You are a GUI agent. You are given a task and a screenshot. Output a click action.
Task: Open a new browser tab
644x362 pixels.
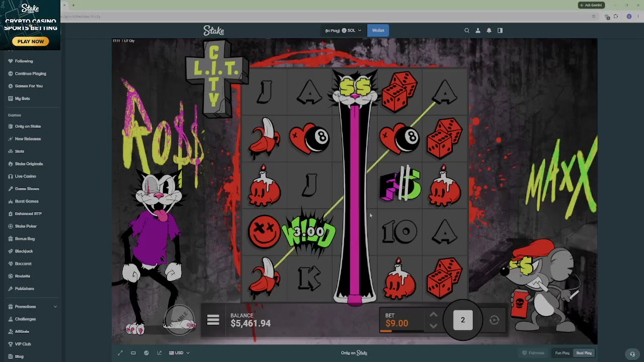pos(73,5)
